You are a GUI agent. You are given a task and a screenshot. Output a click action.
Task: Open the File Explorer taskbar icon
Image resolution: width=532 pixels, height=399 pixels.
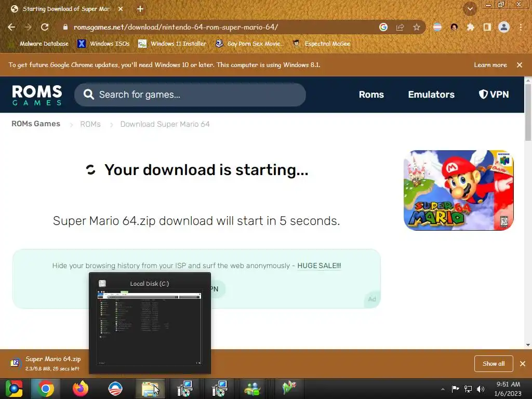coord(150,389)
